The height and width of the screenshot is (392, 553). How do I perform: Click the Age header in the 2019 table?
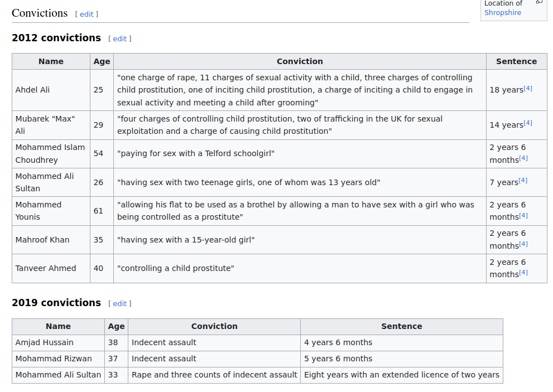point(117,326)
